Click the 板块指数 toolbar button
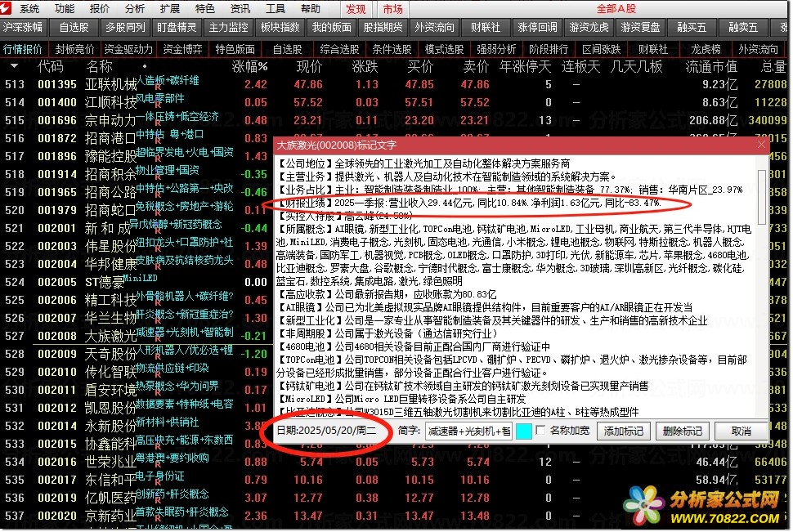The height and width of the screenshot is (532, 793). click(x=280, y=27)
